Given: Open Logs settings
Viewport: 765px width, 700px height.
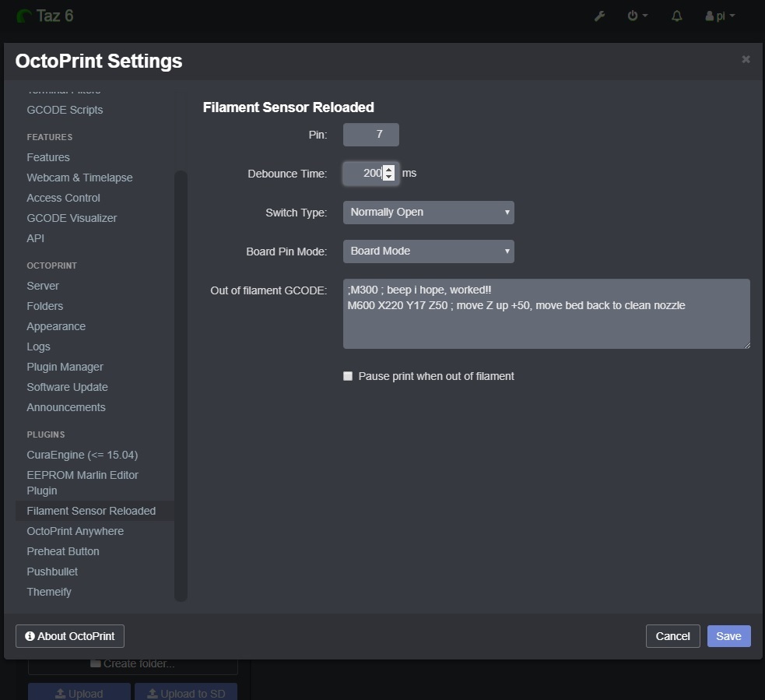Looking at the screenshot, I should click(x=39, y=346).
